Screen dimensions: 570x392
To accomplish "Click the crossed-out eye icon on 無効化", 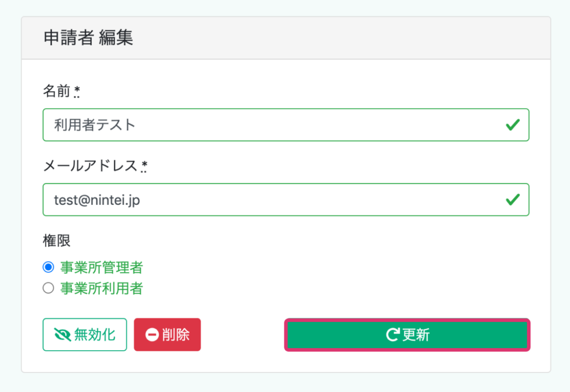I will tap(62, 335).
